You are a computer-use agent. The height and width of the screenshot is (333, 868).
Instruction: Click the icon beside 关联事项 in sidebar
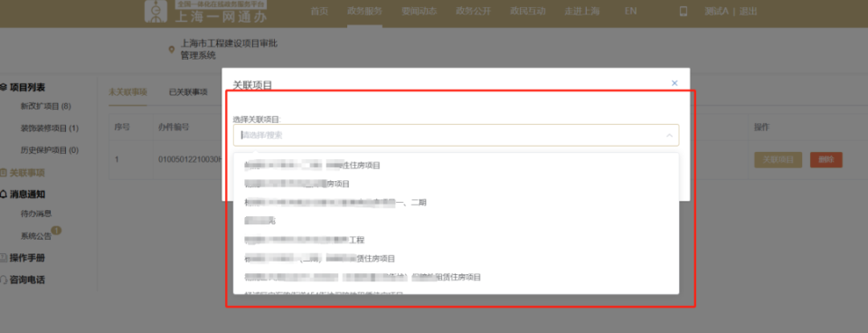point(4,173)
